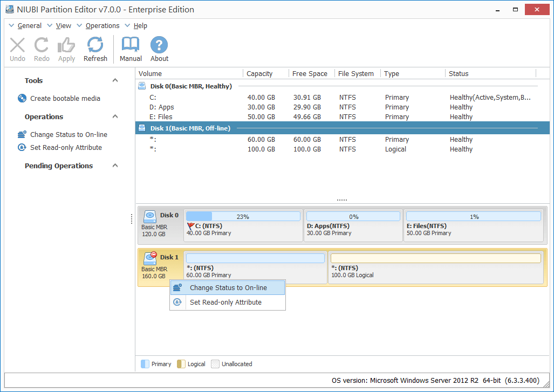Sort by Type column header

pyautogui.click(x=413, y=73)
